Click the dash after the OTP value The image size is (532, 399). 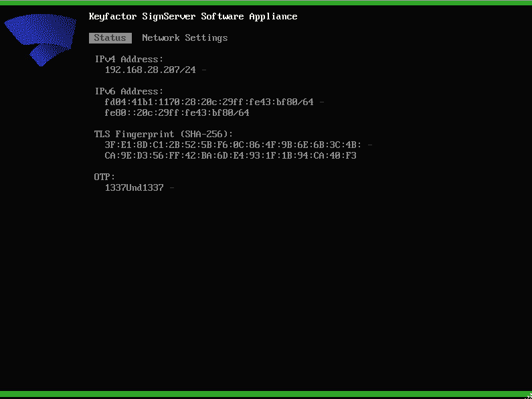click(172, 188)
